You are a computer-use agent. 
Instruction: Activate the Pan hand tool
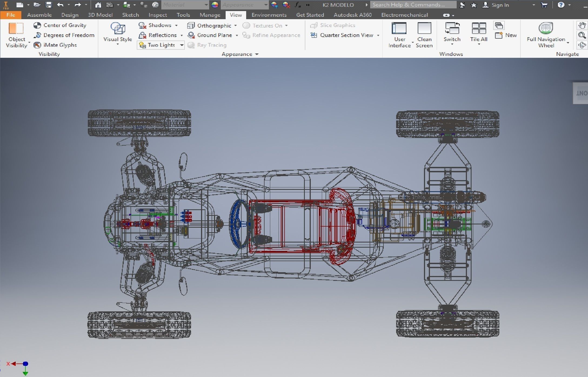tap(582, 25)
